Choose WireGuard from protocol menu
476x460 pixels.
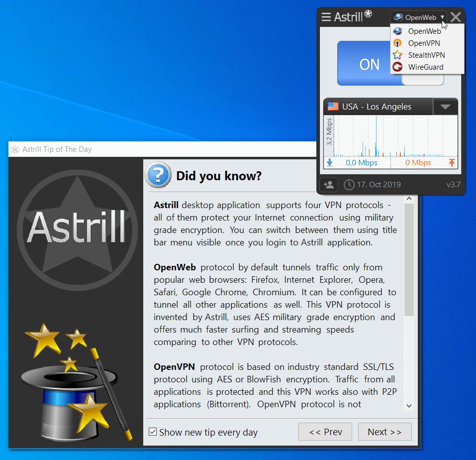tap(427, 67)
